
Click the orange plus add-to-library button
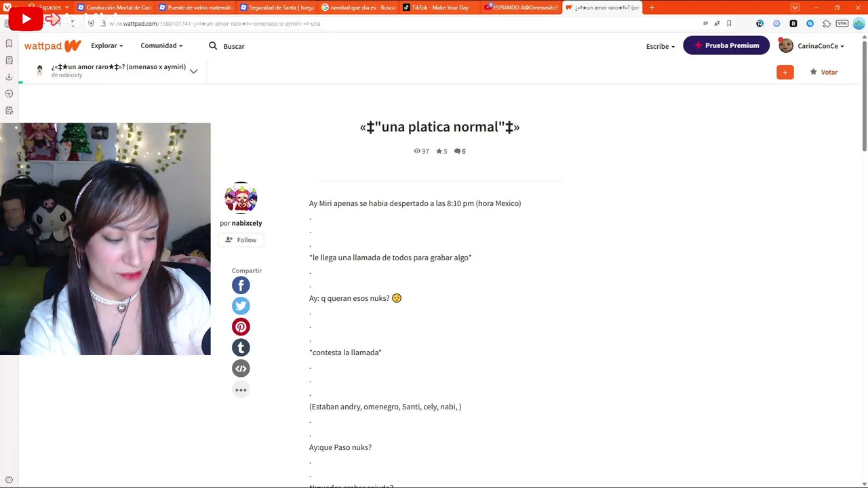tap(785, 72)
